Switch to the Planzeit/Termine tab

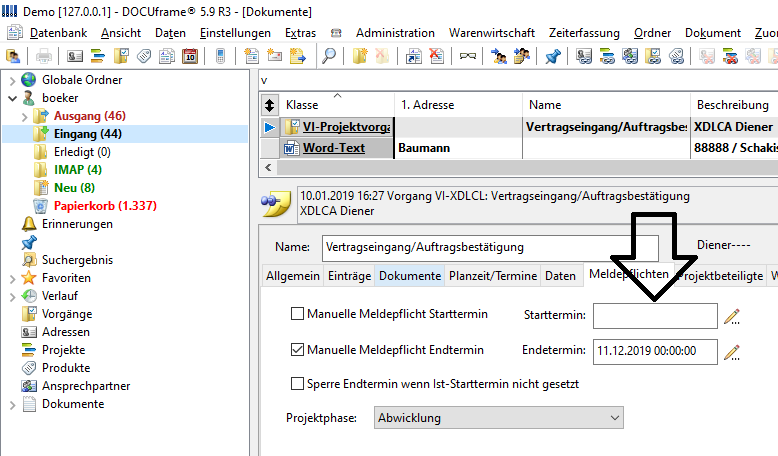click(x=493, y=276)
